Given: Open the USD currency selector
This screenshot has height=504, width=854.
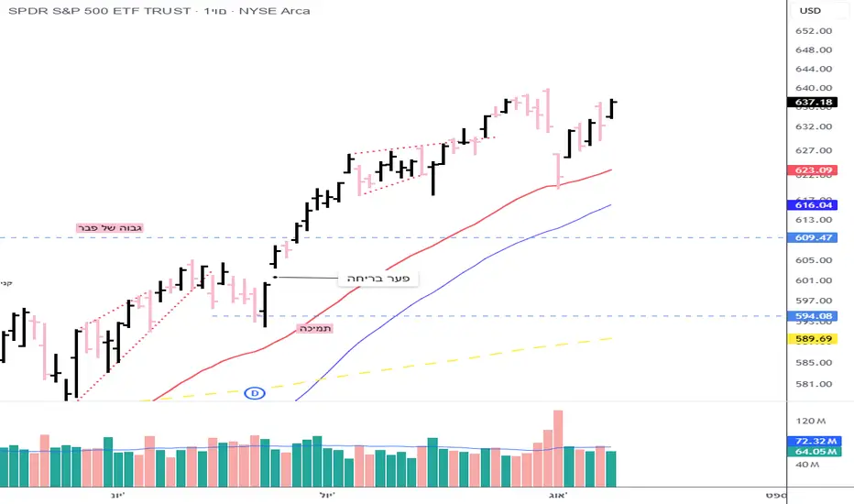Looking at the screenshot, I should pyautogui.click(x=811, y=11).
